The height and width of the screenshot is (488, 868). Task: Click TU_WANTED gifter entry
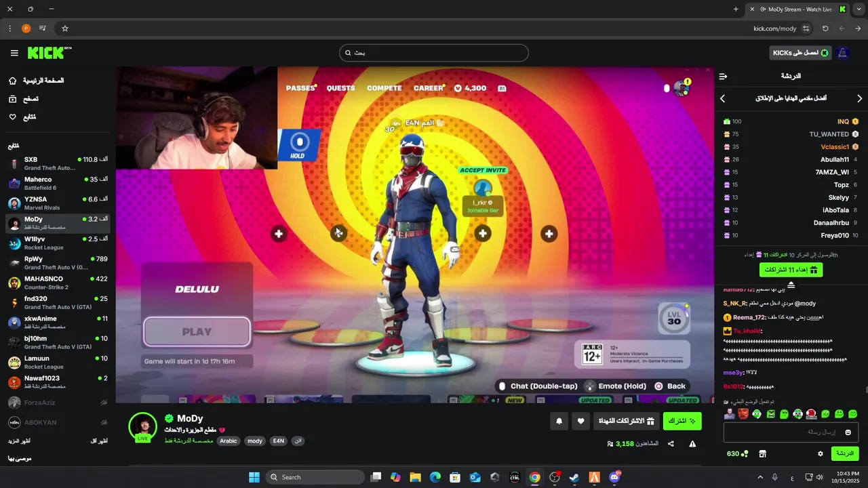click(791, 134)
